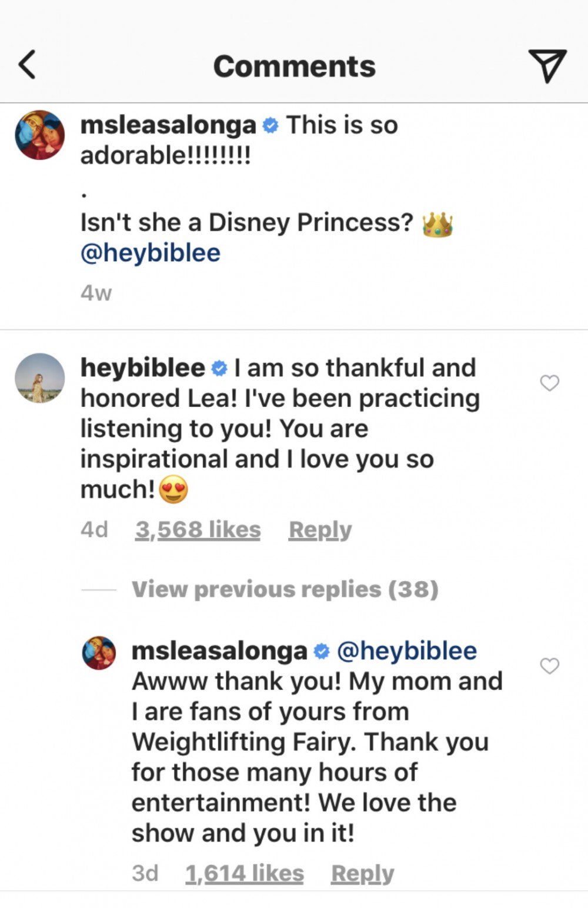View the 3,568 likes list
Image resolution: width=588 pixels, height=908 pixels.
(x=198, y=530)
